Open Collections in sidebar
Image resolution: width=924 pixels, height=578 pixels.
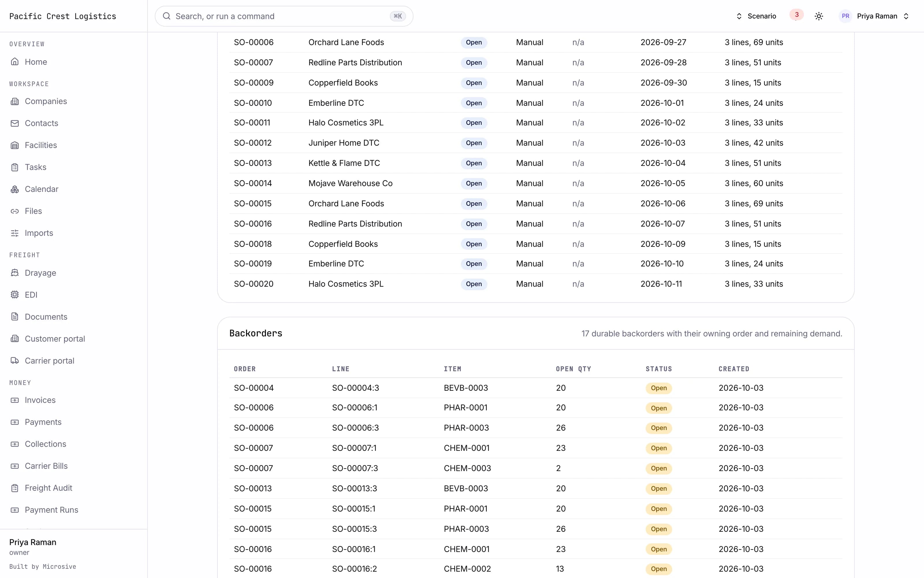(45, 444)
